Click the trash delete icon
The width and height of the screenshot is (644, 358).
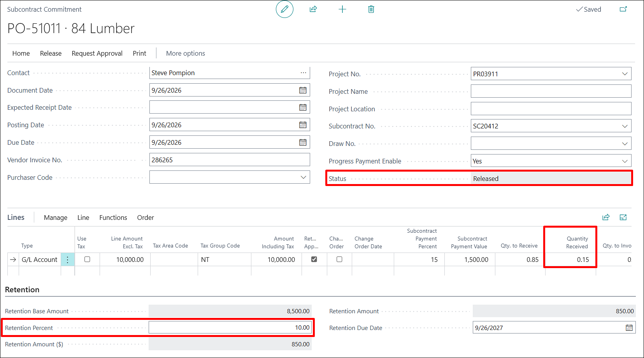click(371, 9)
